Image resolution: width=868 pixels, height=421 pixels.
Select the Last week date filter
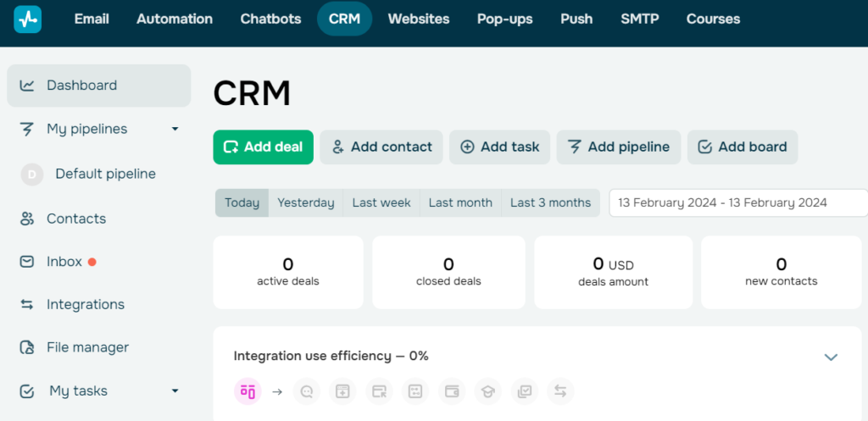(381, 202)
